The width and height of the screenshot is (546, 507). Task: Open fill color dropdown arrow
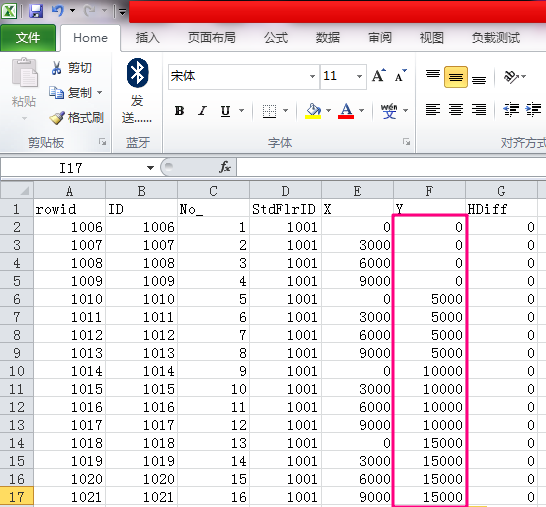pos(328,111)
